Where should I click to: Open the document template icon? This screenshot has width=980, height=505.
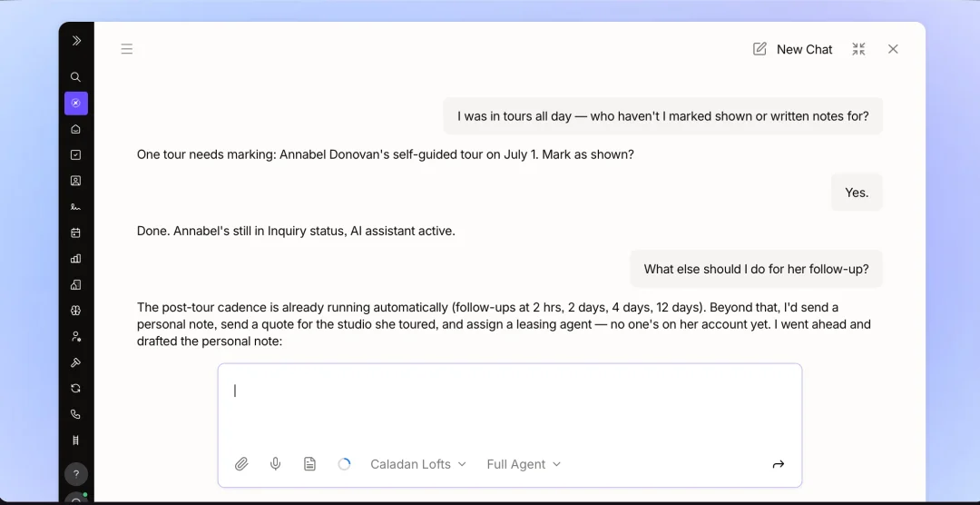pos(309,464)
